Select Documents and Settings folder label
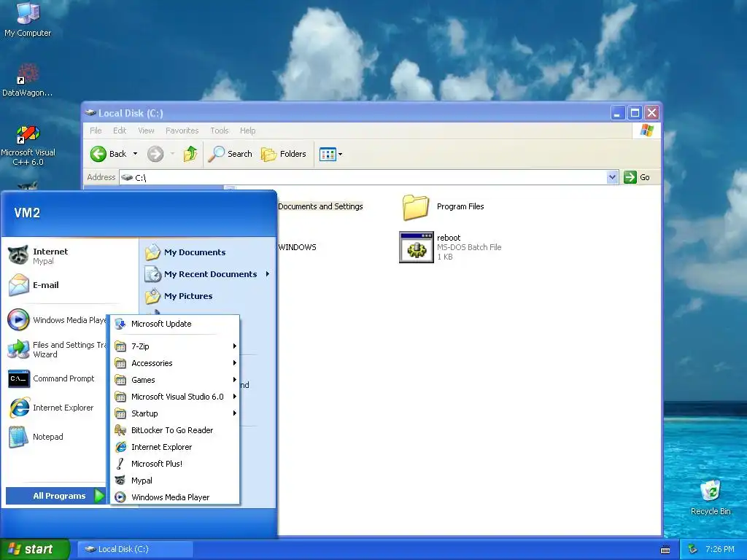The width and height of the screenshot is (747, 560). (321, 206)
